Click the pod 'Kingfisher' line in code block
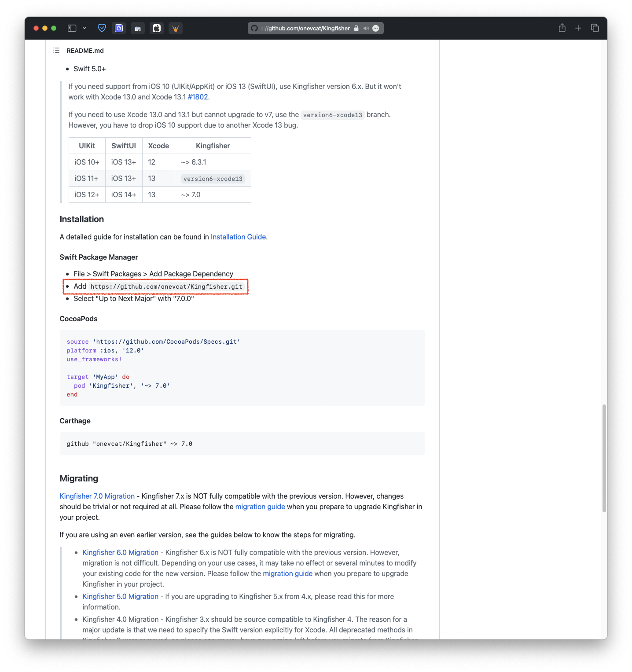 122,386
